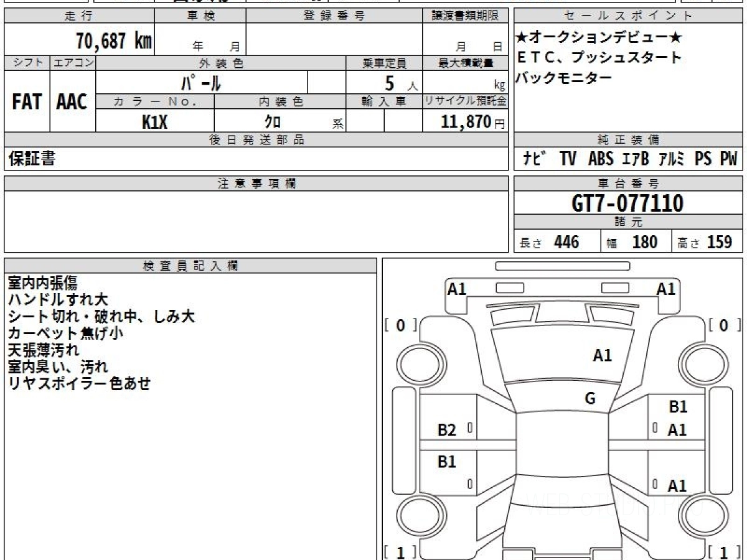
Task: Click the mileage value 70,687 km
Action: click(114, 42)
